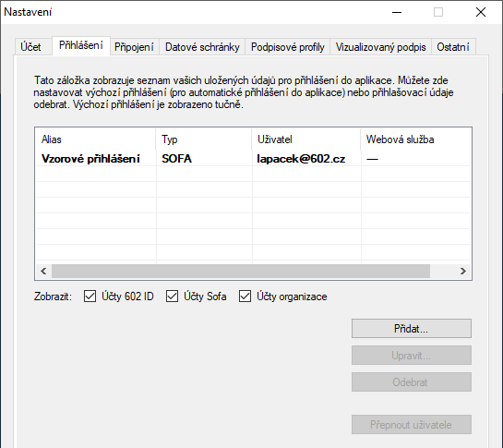Uncheck the Účty 602 ID checkbox
The width and height of the screenshot is (503, 448).
pos(90,297)
